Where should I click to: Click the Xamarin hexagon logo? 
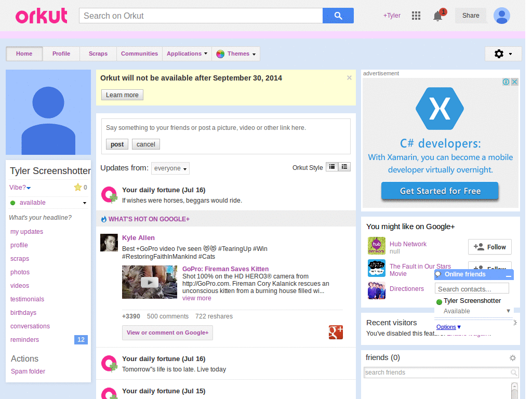pyautogui.click(x=440, y=109)
